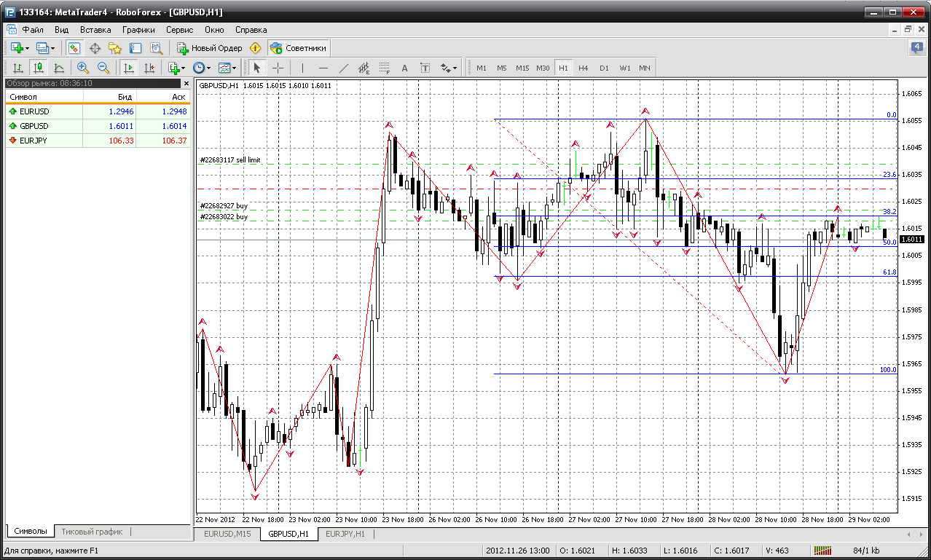
Task: Select the equidistant channel tool
Action: tap(364, 68)
